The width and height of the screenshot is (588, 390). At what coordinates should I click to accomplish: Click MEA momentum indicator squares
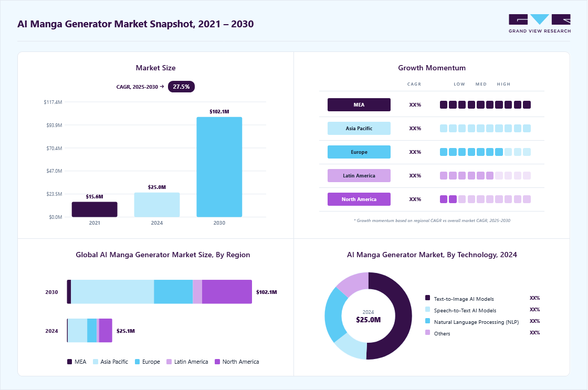click(485, 104)
